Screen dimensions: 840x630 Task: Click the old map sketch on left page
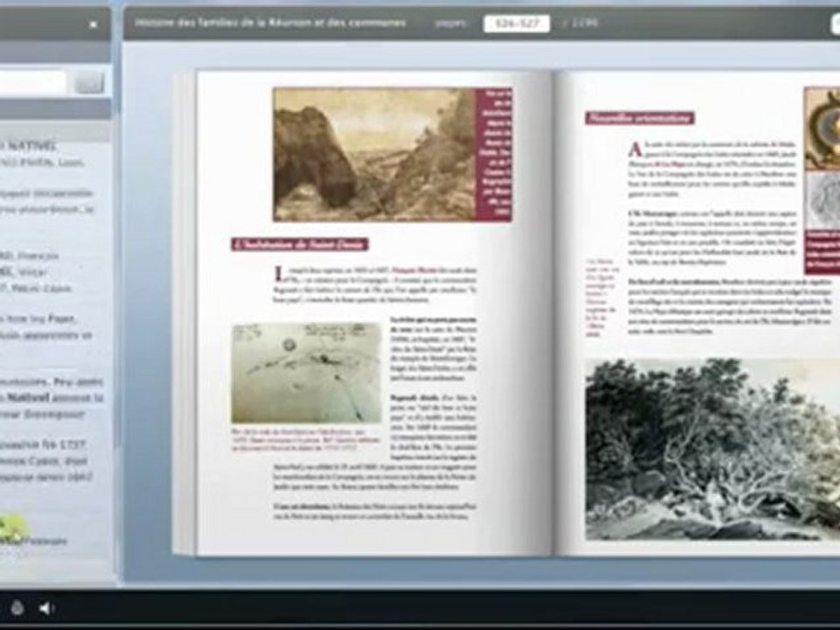coord(306,373)
